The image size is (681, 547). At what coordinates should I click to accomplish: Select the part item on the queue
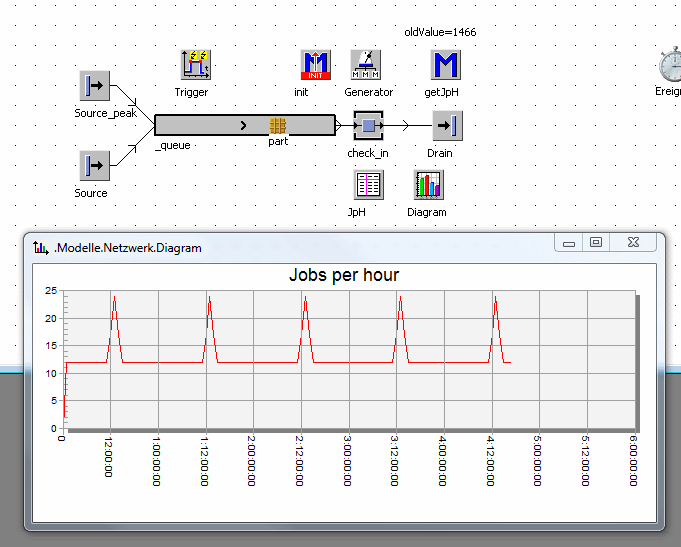[278, 125]
